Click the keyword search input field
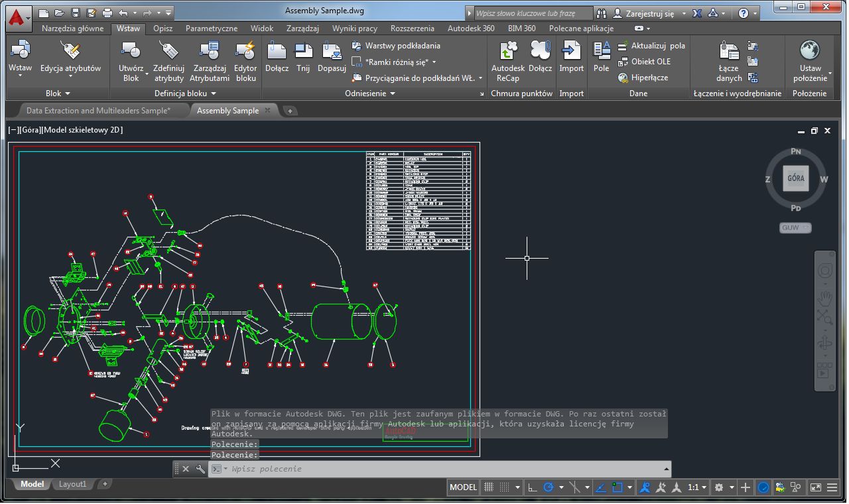The width and height of the screenshot is (849, 504). click(x=533, y=13)
